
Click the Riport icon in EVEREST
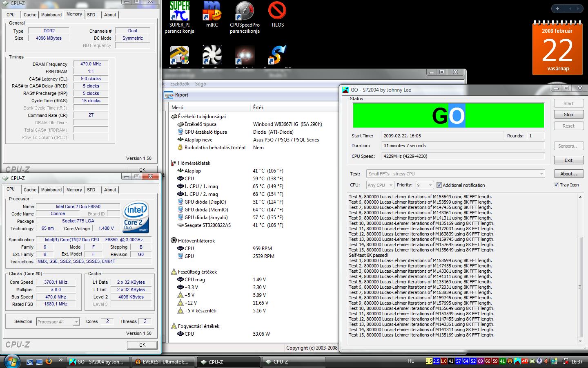coord(169,95)
